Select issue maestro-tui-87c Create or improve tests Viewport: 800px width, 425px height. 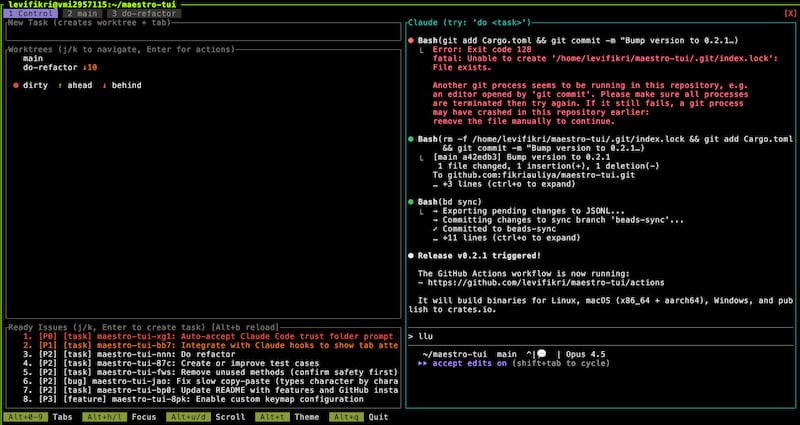(x=171, y=363)
